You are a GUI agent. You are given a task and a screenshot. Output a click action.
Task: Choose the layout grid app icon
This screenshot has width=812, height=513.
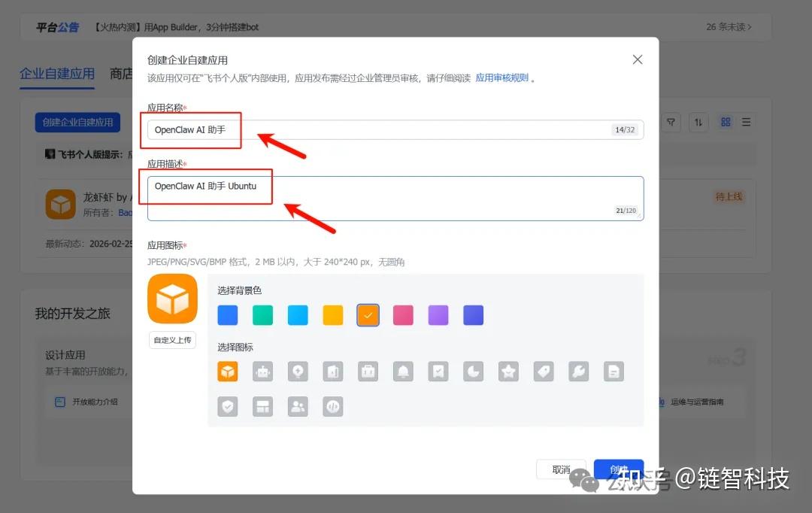point(263,407)
